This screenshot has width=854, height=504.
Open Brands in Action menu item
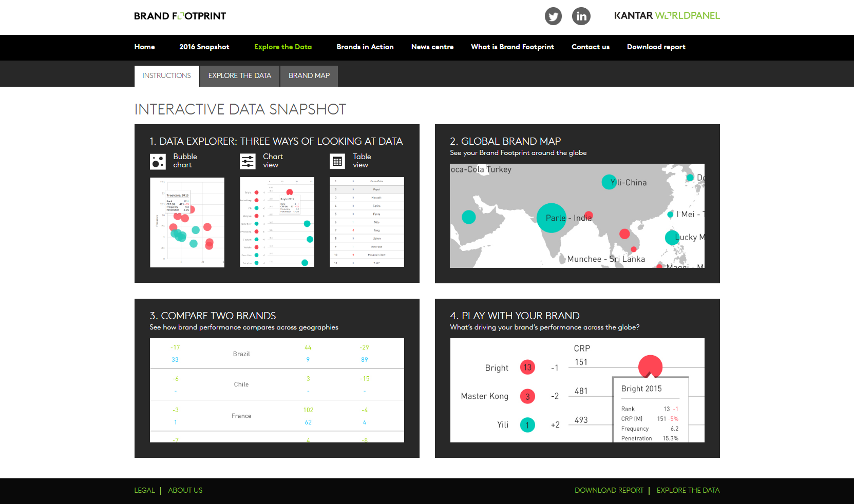coord(365,47)
